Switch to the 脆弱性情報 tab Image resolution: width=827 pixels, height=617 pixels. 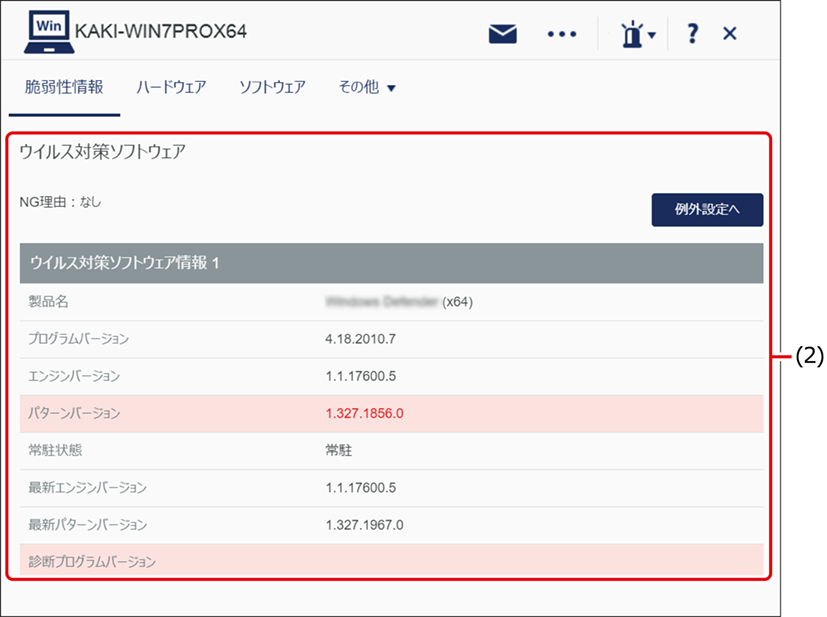coord(64,87)
